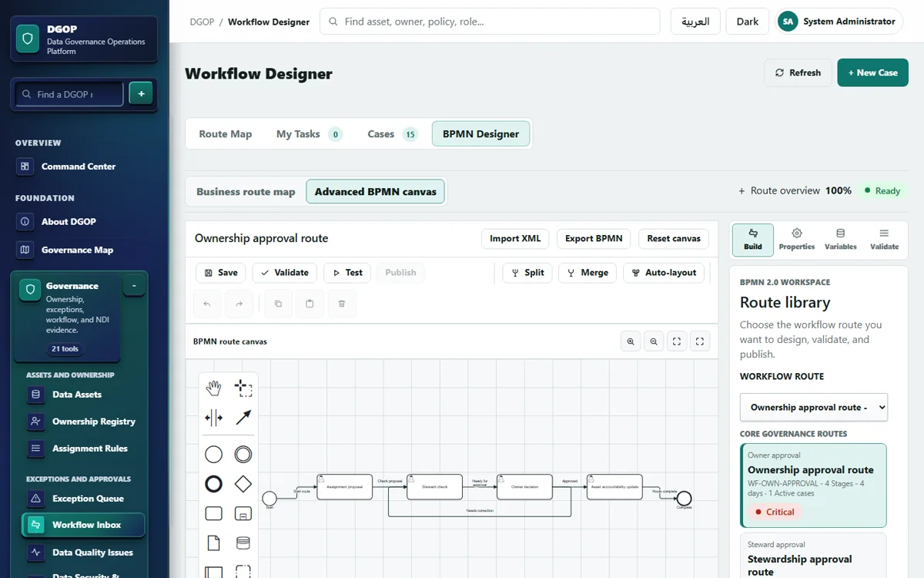Select the Asset accountability update node

pos(614,486)
